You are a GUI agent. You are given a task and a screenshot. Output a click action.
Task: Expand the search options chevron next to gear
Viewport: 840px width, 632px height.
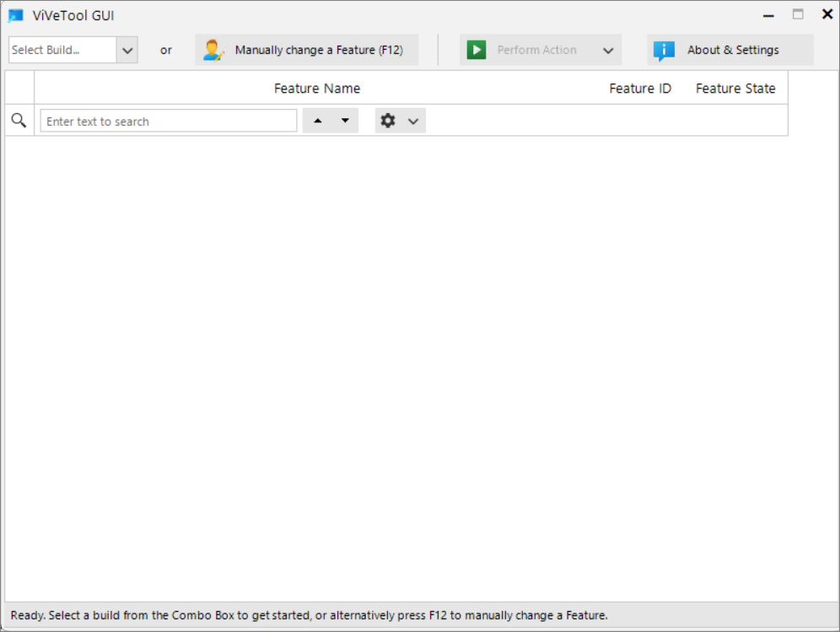coord(413,122)
